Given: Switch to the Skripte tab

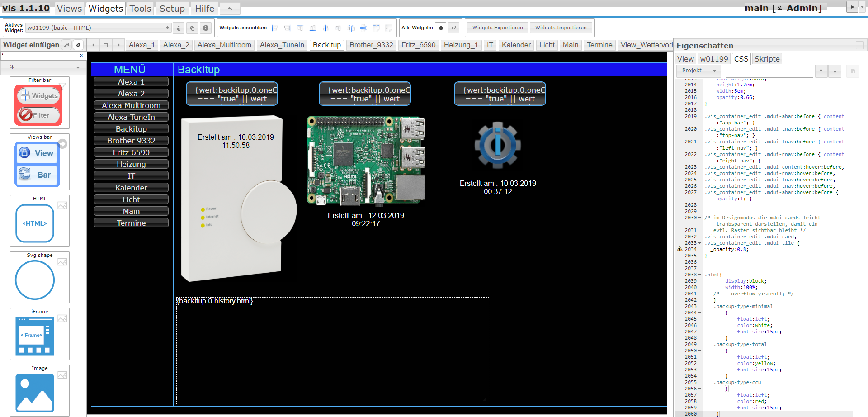Looking at the screenshot, I should click(767, 59).
